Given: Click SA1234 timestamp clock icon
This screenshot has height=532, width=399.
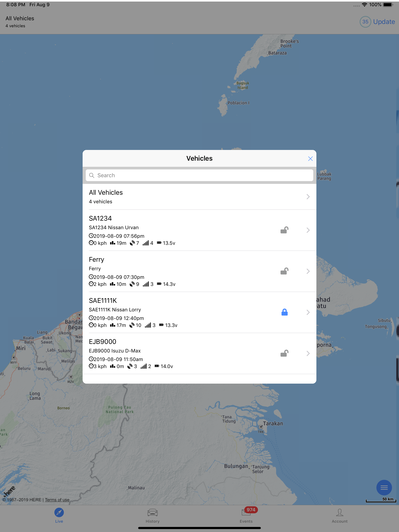Looking at the screenshot, I should click(91, 236).
